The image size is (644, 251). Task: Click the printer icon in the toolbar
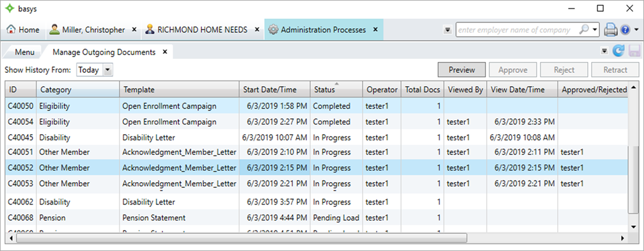point(610,29)
